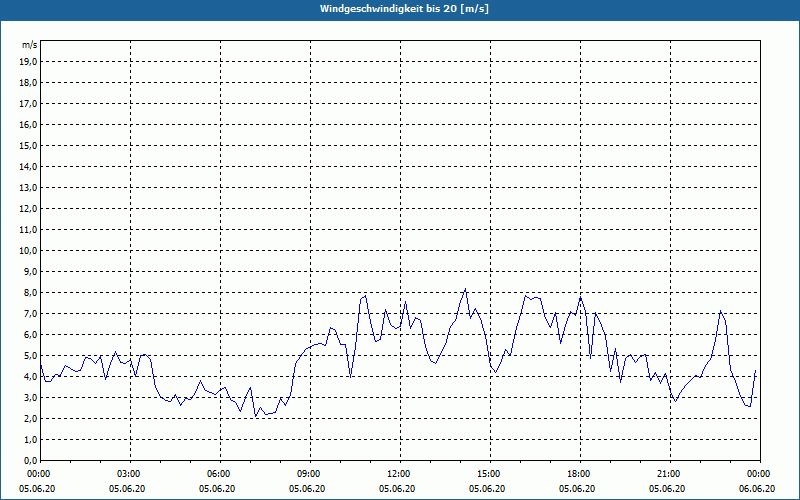Click the 6,0 y-axis label
This screenshot has width=800, height=500.
(x=30, y=335)
